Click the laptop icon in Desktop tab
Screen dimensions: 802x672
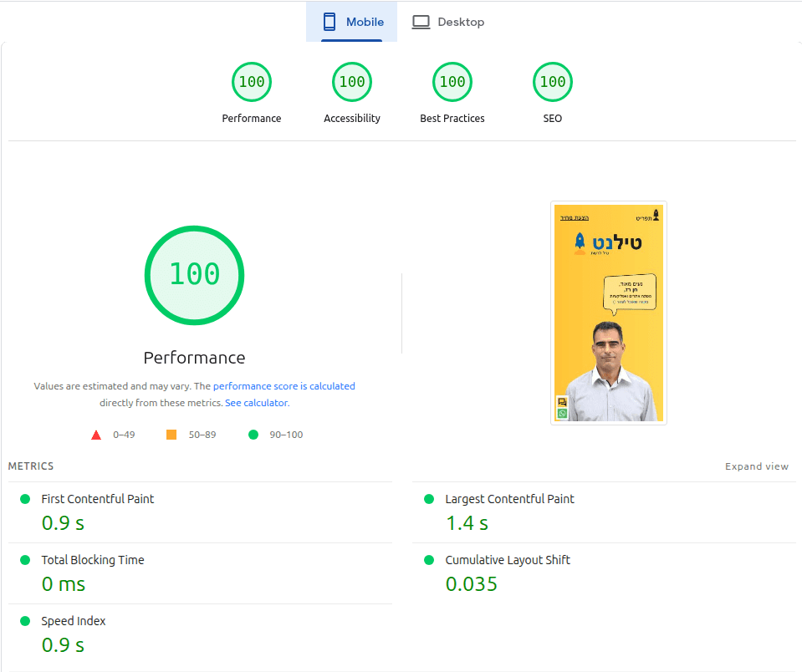421,22
